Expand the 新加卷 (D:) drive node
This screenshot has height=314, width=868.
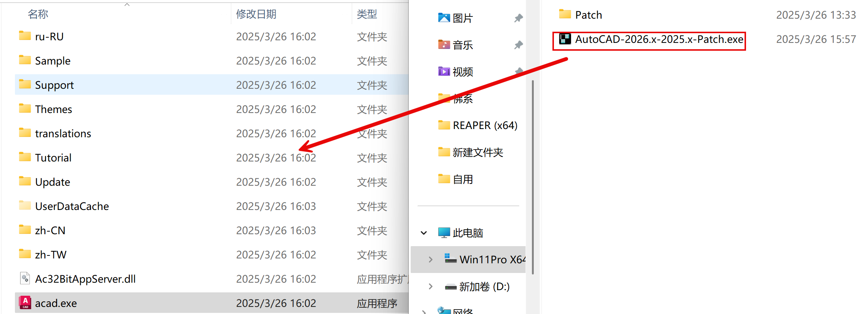(430, 286)
